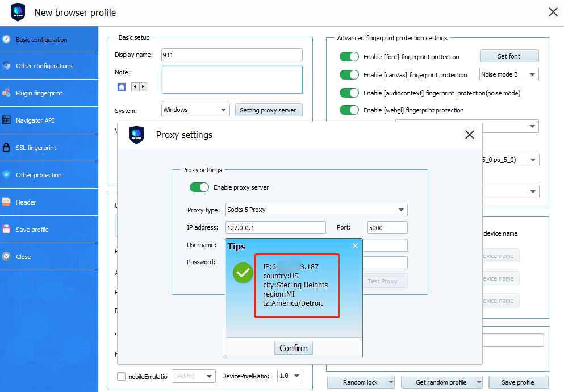Click the Save profile floppy disk icon
The width and height of the screenshot is (564, 392).
coord(6,230)
